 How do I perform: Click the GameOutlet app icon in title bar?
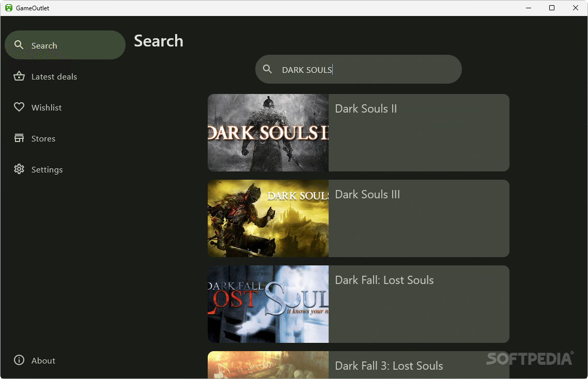click(9, 8)
